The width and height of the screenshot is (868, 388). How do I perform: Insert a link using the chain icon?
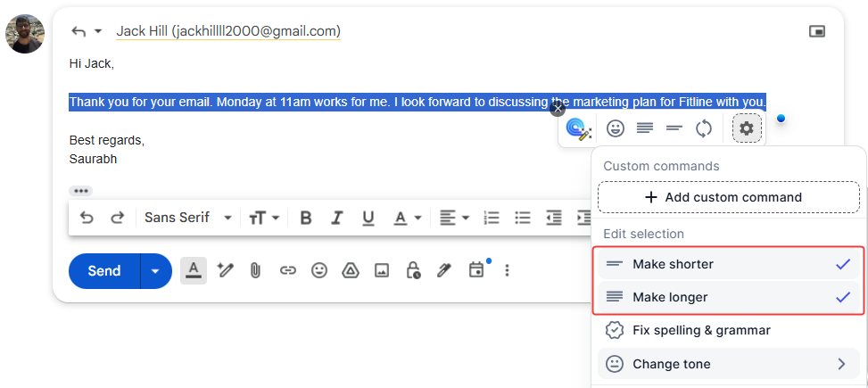pos(287,270)
